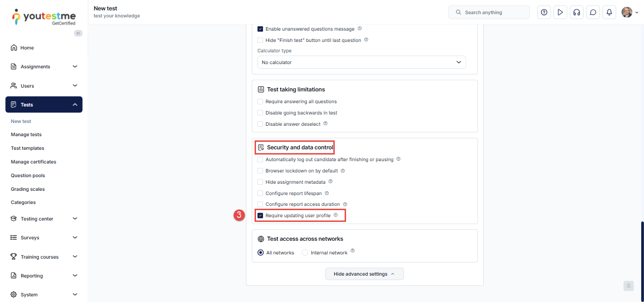Open the notifications bell icon
This screenshot has height=302, width=644.
[x=609, y=12]
